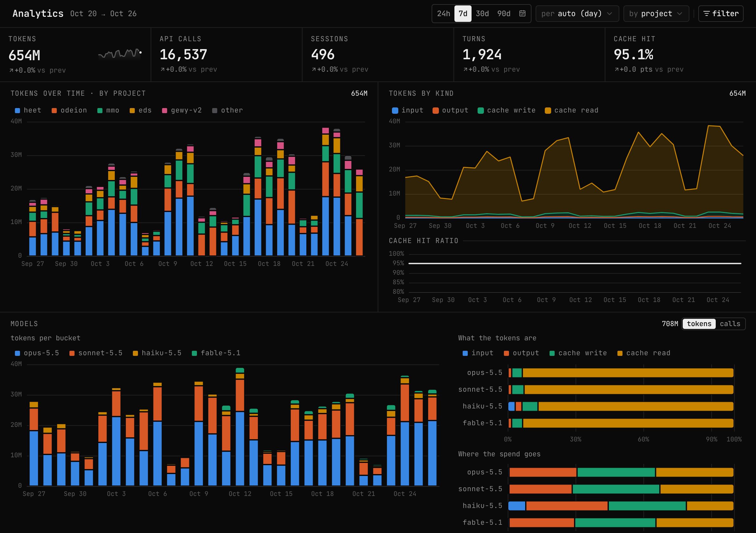Open the calendar date picker icon
The image size is (756, 533).
coord(522,14)
